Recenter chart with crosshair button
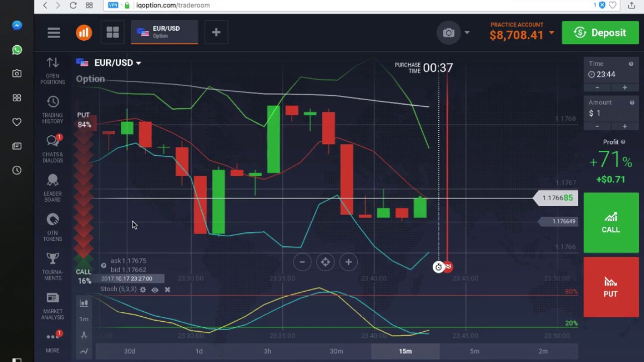 tap(326, 262)
